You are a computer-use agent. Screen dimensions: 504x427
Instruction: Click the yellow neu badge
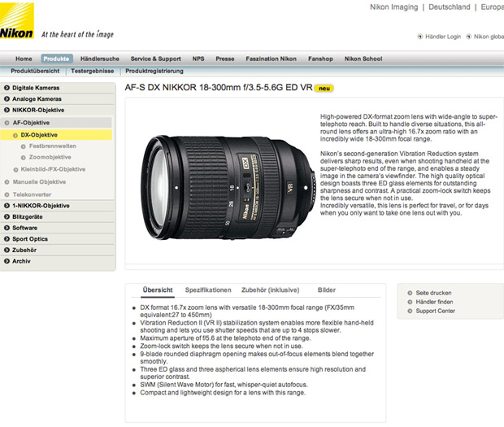324,89
